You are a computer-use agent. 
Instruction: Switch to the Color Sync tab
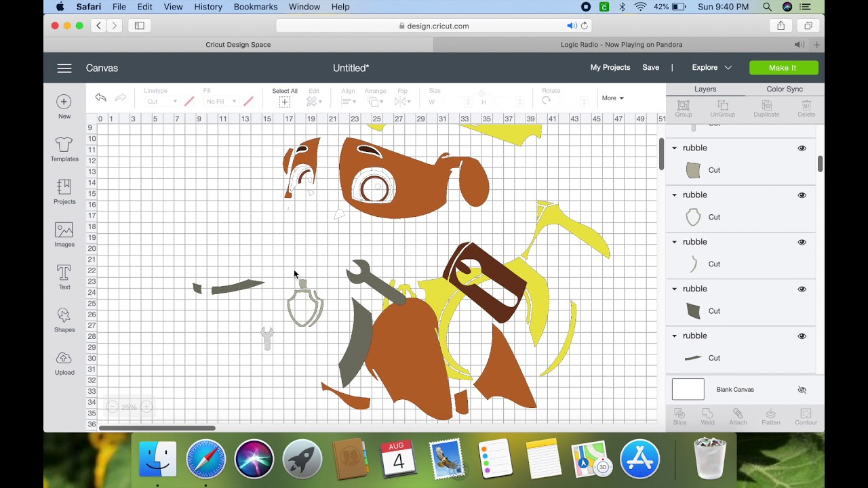(785, 89)
